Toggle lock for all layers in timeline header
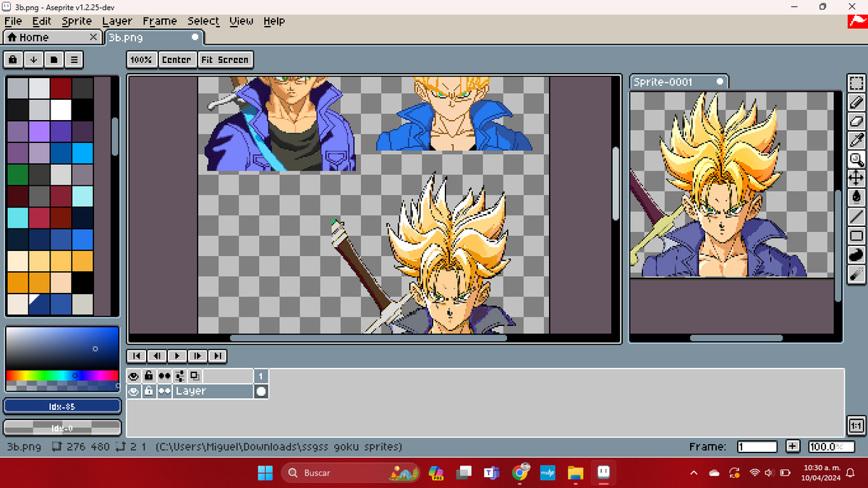Image resolution: width=868 pixels, height=488 pixels. pos(149,376)
